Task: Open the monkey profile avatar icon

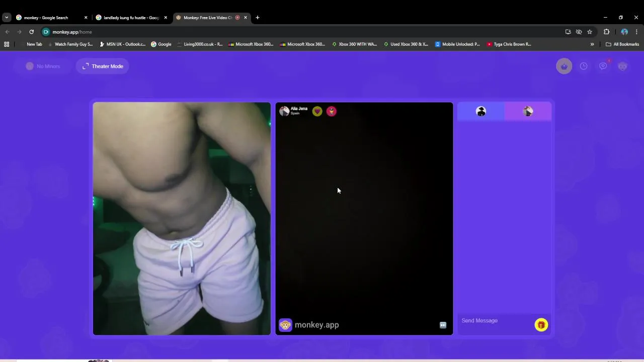Action: pyautogui.click(x=622, y=66)
